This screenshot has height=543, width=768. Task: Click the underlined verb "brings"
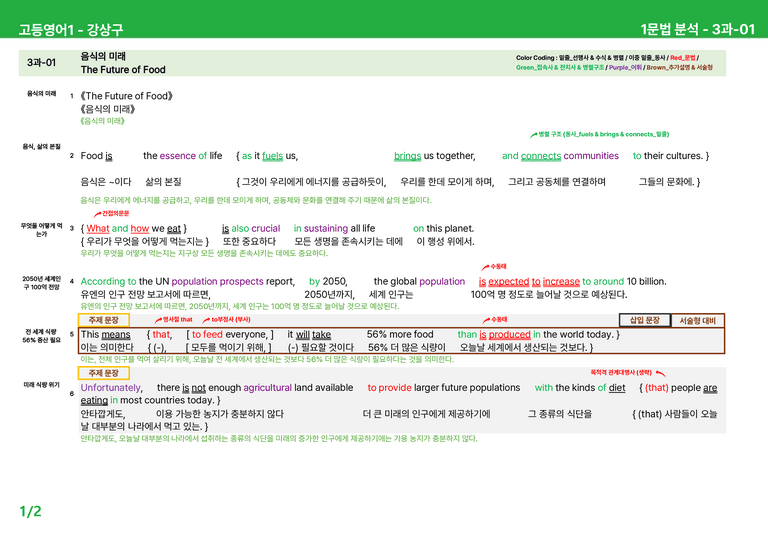point(408,156)
